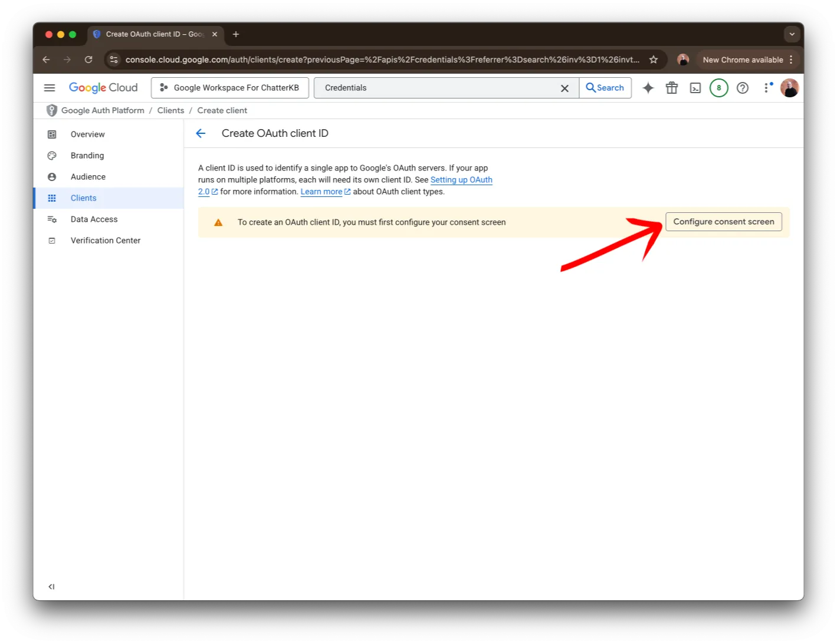Screen dimensions: 837x644
Task: Open the settings and utilities three-dot menu
Action: [x=766, y=88]
